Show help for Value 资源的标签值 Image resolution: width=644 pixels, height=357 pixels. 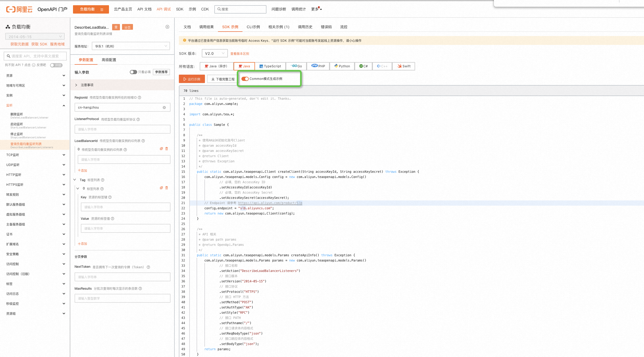point(113,219)
